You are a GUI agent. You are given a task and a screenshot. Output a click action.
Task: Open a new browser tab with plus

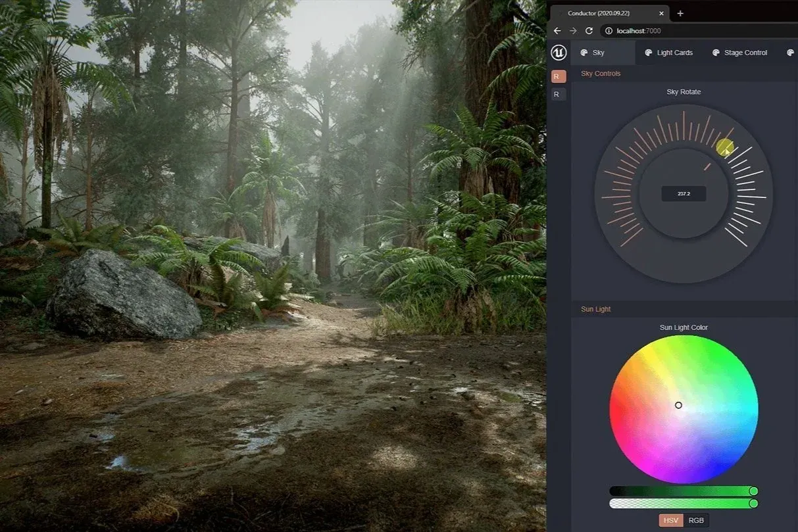coord(680,13)
